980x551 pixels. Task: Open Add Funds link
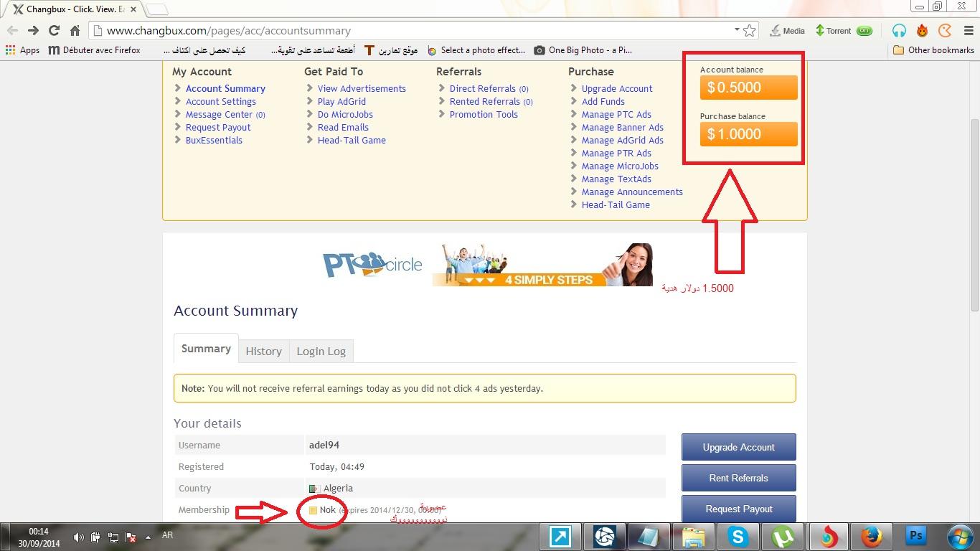coord(603,101)
